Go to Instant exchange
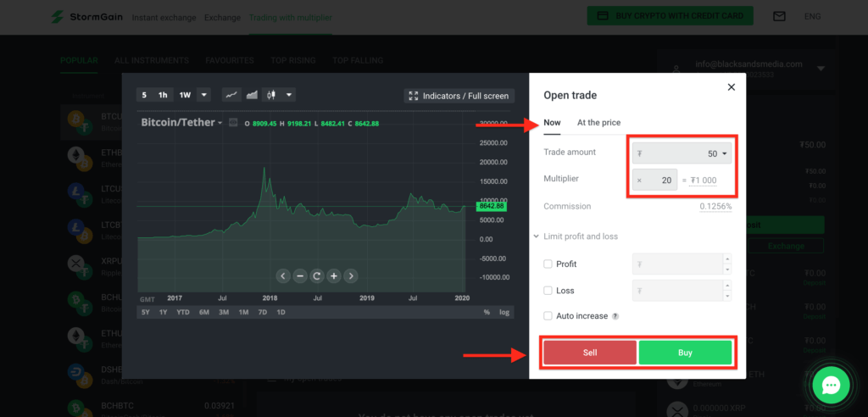This screenshot has width=868, height=417. pos(164,17)
